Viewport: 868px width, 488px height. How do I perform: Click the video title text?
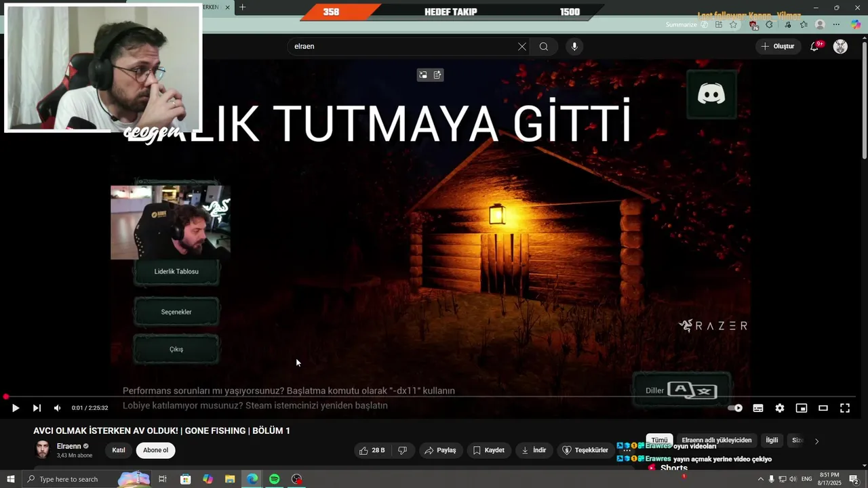click(161, 430)
